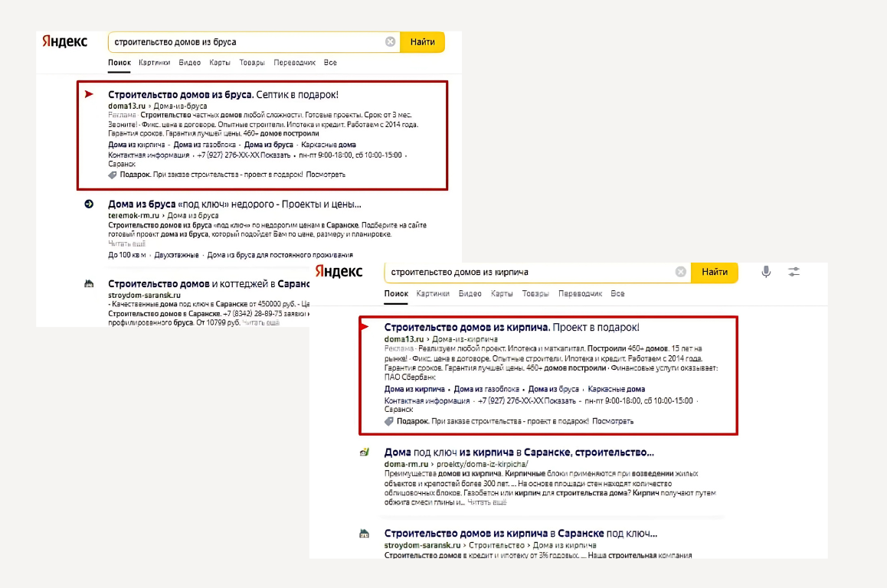Click 'Двухэтажные' sitelink under teremok result

pyautogui.click(x=176, y=255)
